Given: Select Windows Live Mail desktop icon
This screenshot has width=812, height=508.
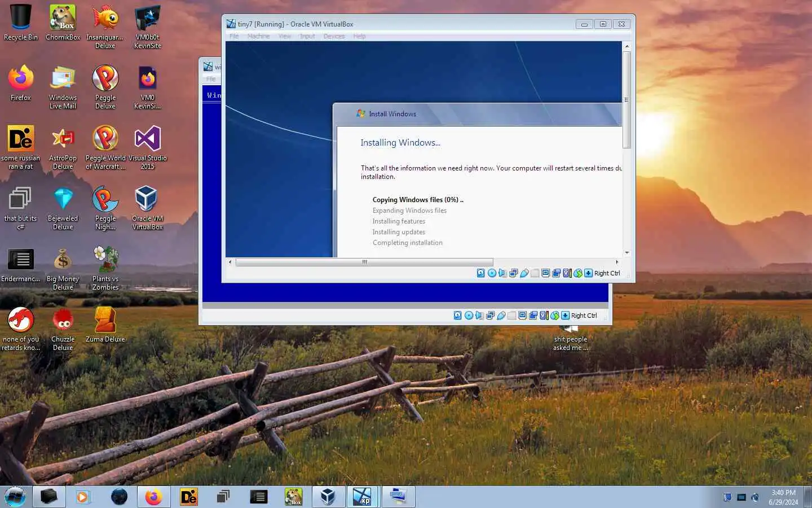Looking at the screenshot, I should tap(63, 87).
